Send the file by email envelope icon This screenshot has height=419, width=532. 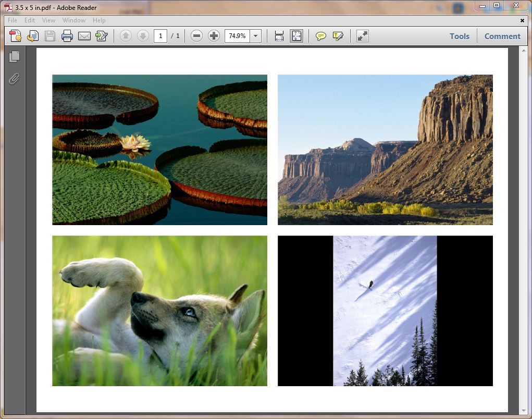pyautogui.click(x=84, y=35)
